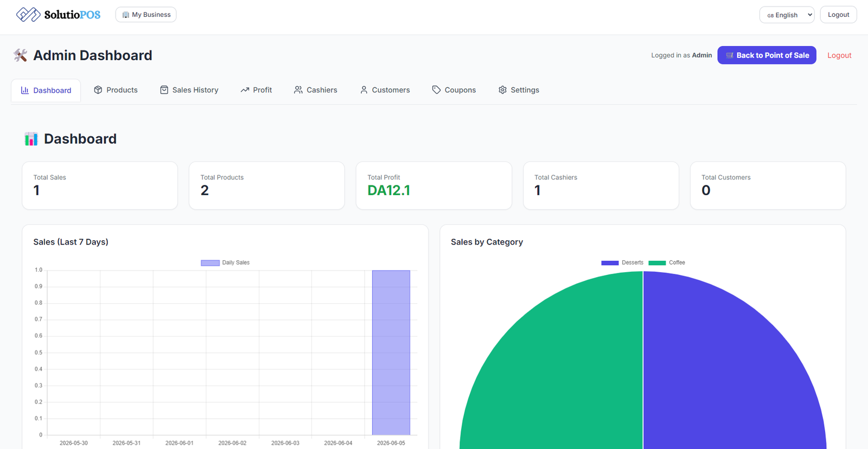Image resolution: width=868 pixels, height=449 pixels.
Task: Click the gear icon on Settings tab
Action: pyautogui.click(x=503, y=90)
